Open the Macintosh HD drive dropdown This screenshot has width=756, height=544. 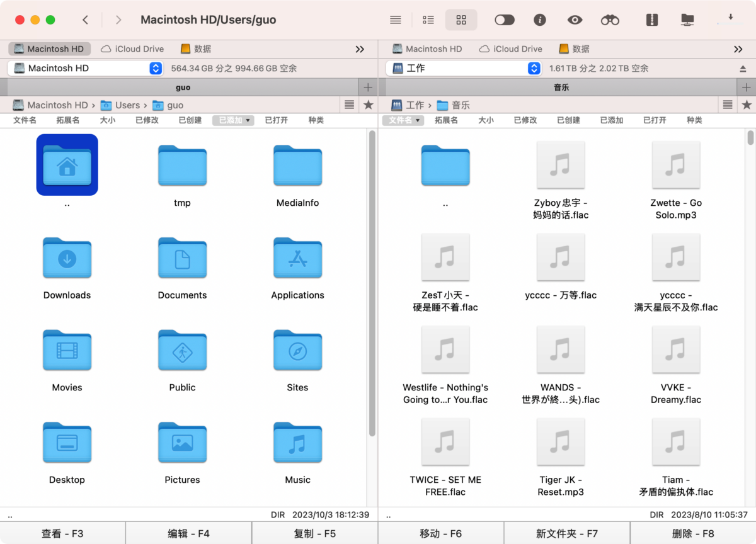pos(86,68)
